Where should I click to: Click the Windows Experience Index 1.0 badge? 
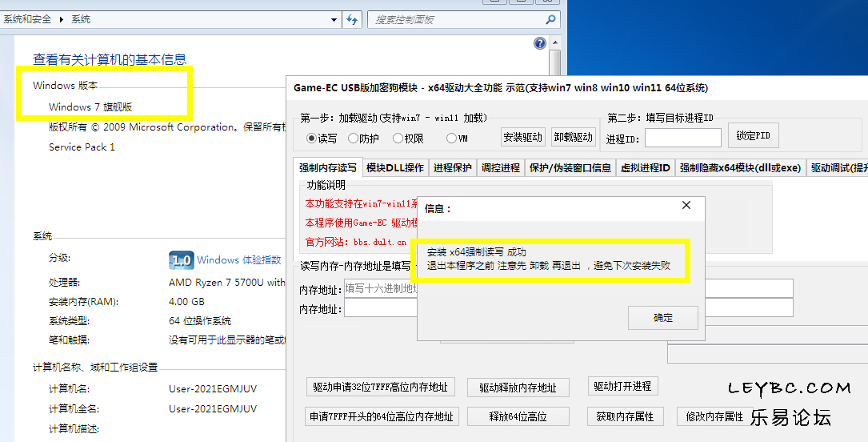[x=181, y=259]
